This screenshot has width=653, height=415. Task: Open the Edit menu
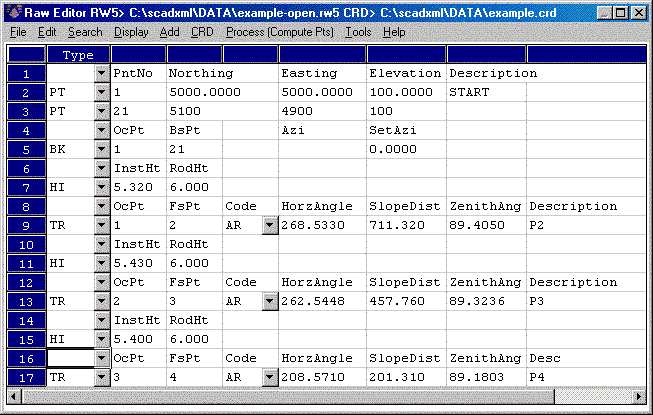pyautogui.click(x=47, y=32)
